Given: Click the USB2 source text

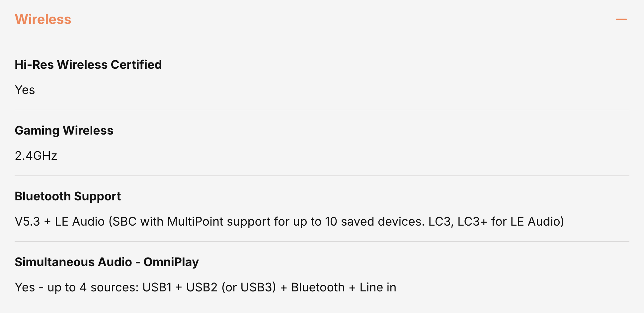Looking at the screenshot, I should pos(201,287).
